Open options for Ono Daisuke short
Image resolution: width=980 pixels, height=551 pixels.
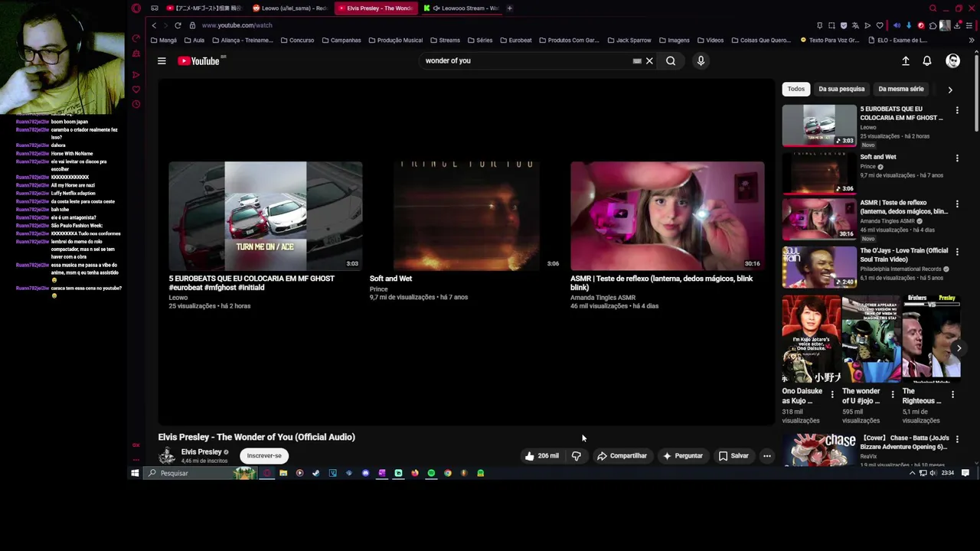point(832,394)
